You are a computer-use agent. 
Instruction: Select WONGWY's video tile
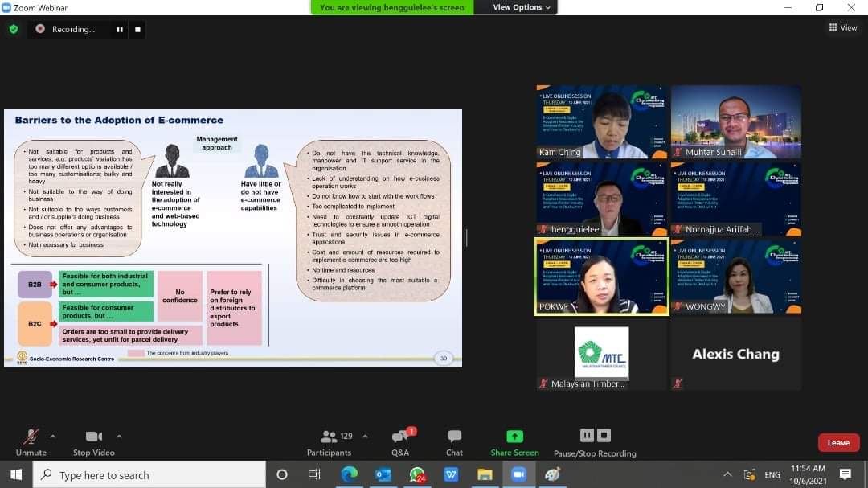[x=735, y=277]
